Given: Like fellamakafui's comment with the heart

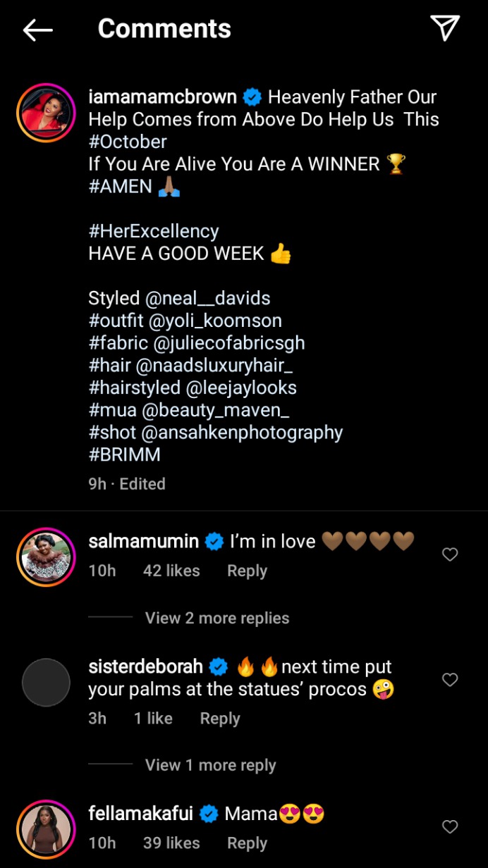Looking at the screenshot, I should (450, 826).
